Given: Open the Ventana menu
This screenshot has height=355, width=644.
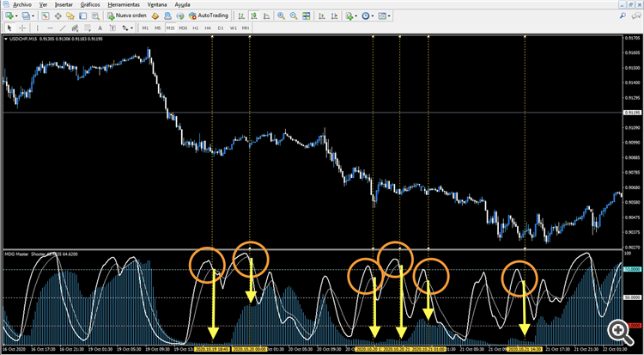Looking at the screenshot, I should (157, 5).
